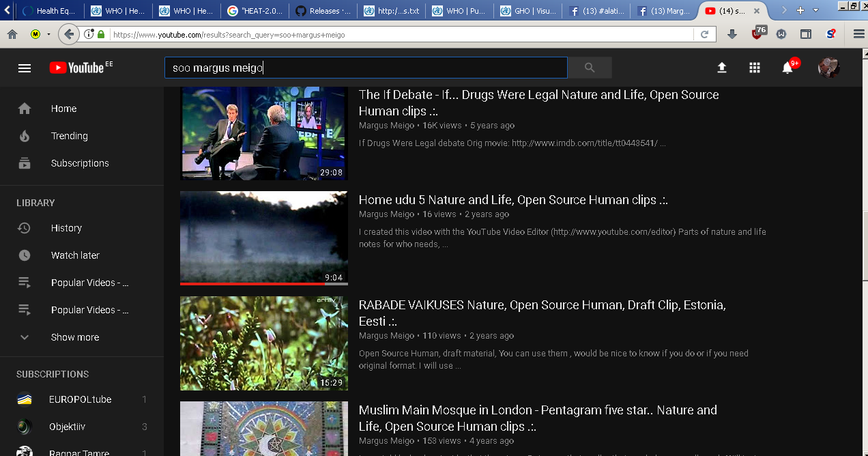The image size is (868, 456).
Task: Click the Watch later clock icon
Action: [x=25, y=255]
